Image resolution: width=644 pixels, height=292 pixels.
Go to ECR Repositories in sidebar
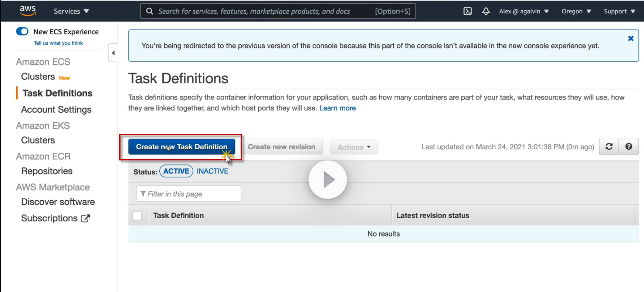[47, 171]
